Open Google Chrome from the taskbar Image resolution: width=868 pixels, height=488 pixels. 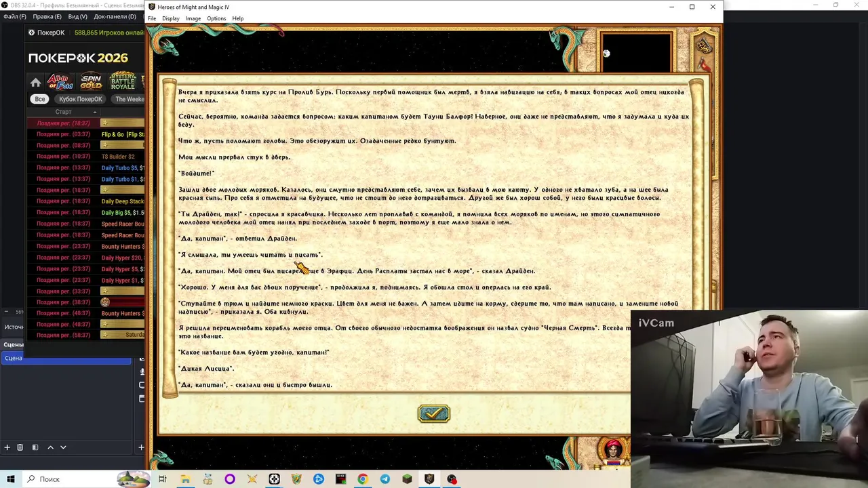(363, 479)
